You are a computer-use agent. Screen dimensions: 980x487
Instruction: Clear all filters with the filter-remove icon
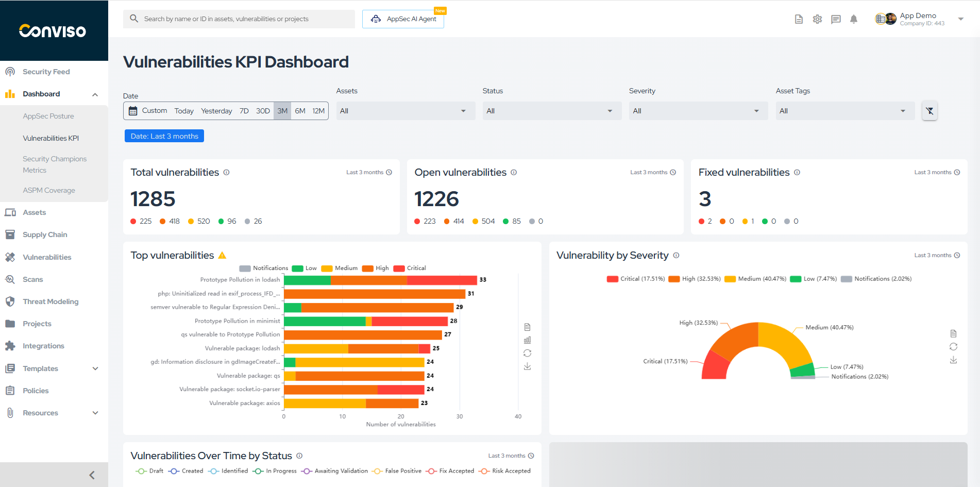(x=930, y=110)
